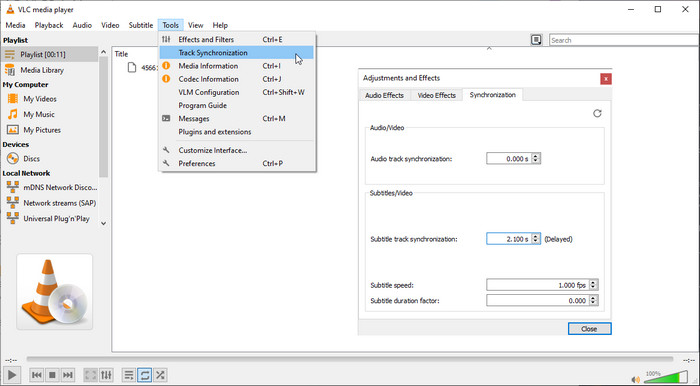Adjust Subtitle track synchronization stepper arrows
Screen dimensions: 700x386
tap(536, 239)
